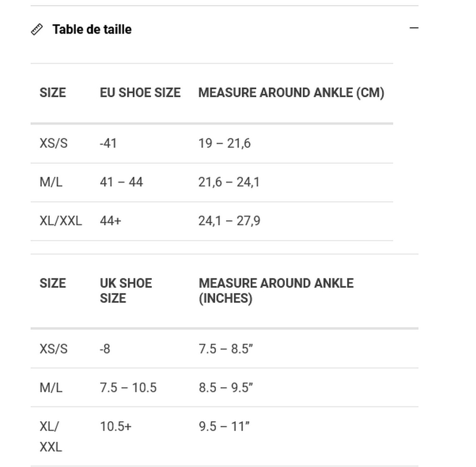Viewport: 476px width, 467px height.
Task: Click the -41 EU shoe size cell
Action: point(108,144)
